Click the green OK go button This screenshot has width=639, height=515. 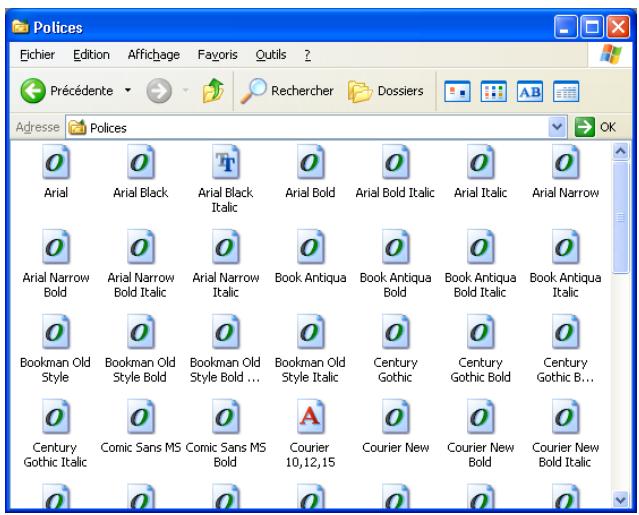[595, 127]
